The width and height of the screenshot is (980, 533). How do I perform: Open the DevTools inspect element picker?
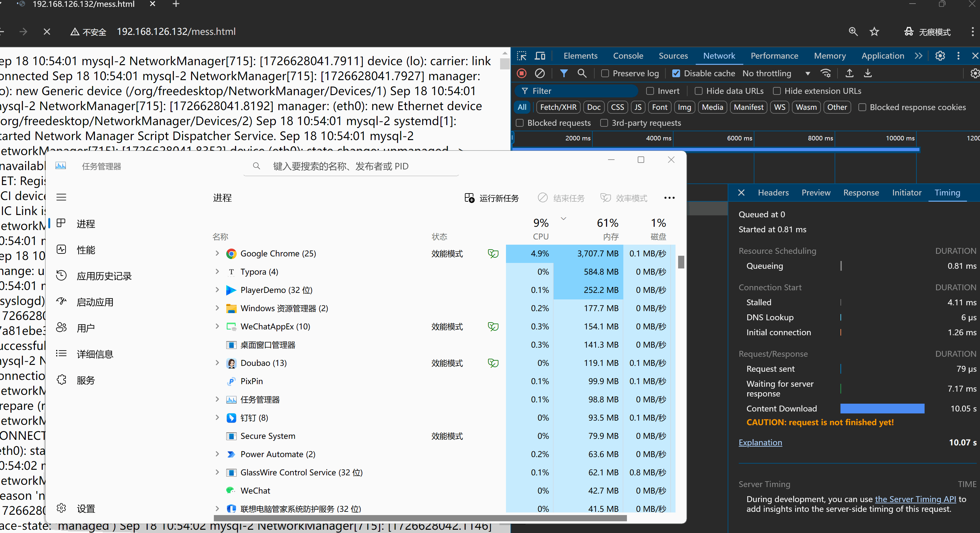[521, 56]
